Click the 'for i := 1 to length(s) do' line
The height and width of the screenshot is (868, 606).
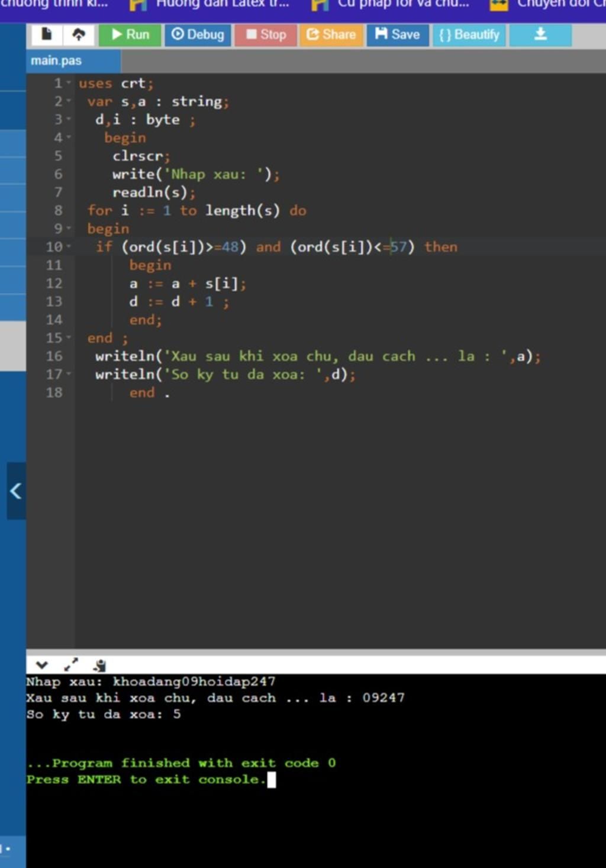(196, 211)
